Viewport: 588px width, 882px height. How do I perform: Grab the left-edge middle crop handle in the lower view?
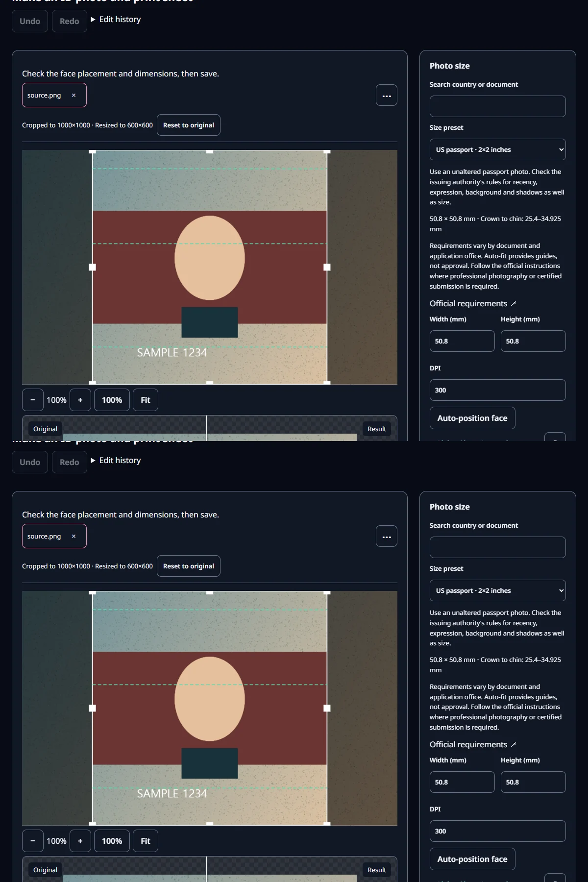[x=92, y=708]
